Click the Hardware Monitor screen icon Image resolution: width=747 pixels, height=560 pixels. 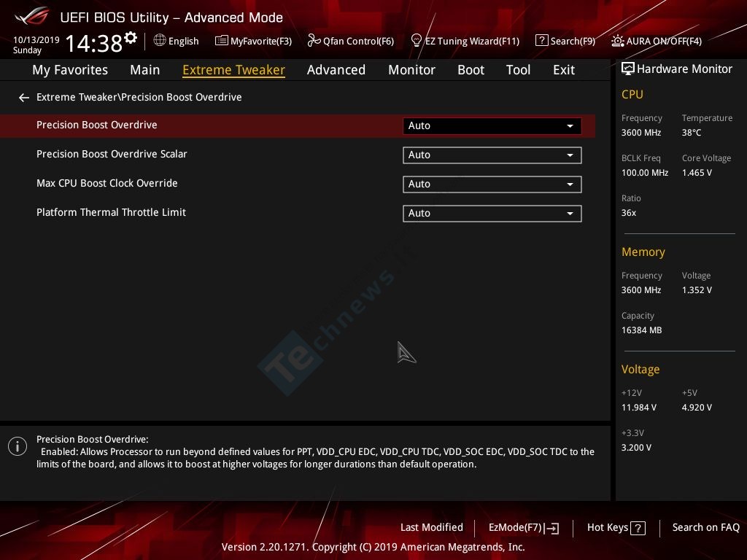click(628, 69)
